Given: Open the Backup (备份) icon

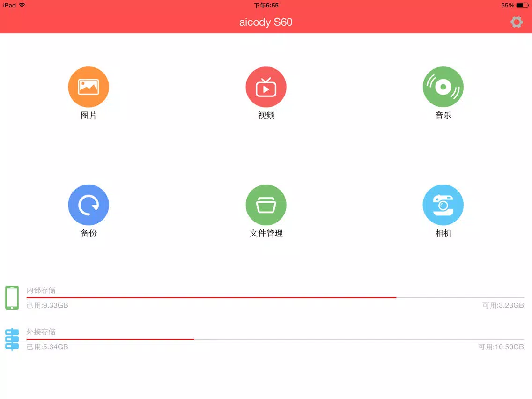Looking at the screenshot, I should [x=89, y=205].
